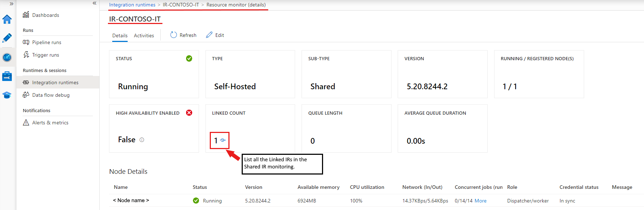Screen dimensions: 644x210
Task: Click the Alerts & metrics warning icon
Action: [26, 123]
